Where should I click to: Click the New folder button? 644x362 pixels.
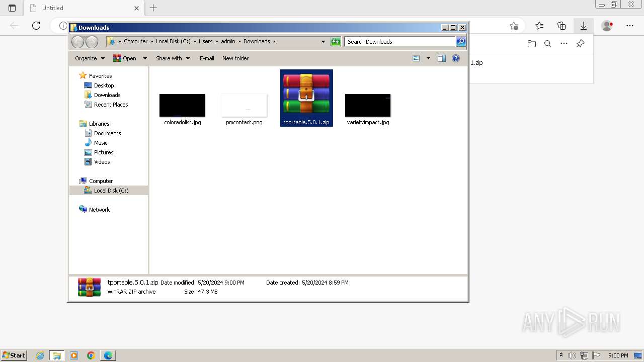click(x=235, y=58)
